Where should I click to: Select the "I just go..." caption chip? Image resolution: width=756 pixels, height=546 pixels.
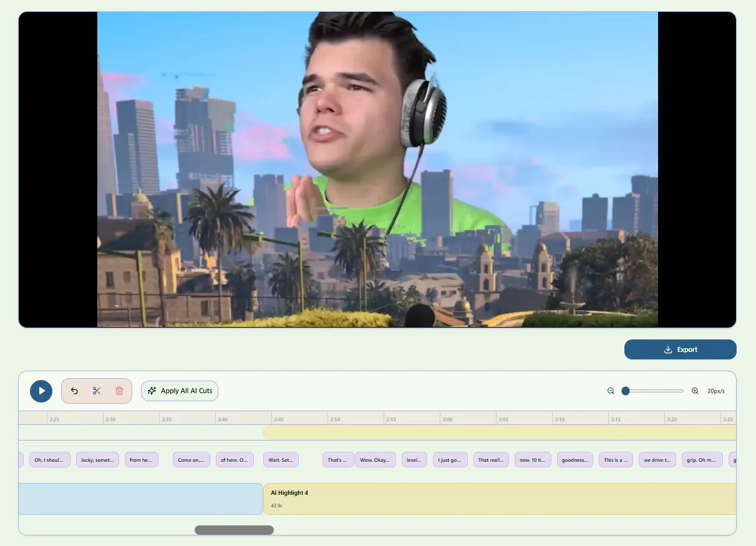tap(450, 460)
